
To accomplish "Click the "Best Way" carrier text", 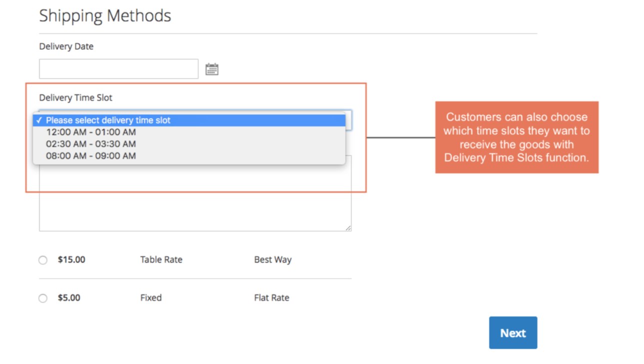I will pos(272,260).
